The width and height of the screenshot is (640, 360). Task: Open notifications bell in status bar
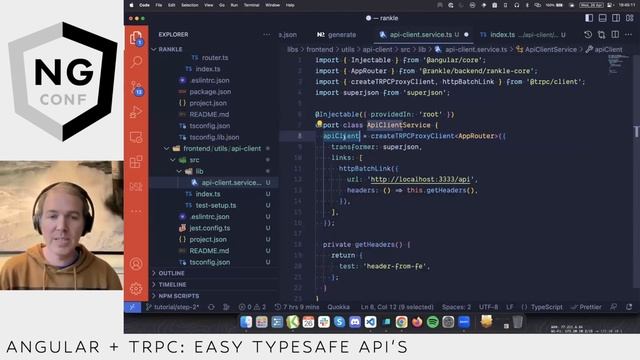point(629,307)
